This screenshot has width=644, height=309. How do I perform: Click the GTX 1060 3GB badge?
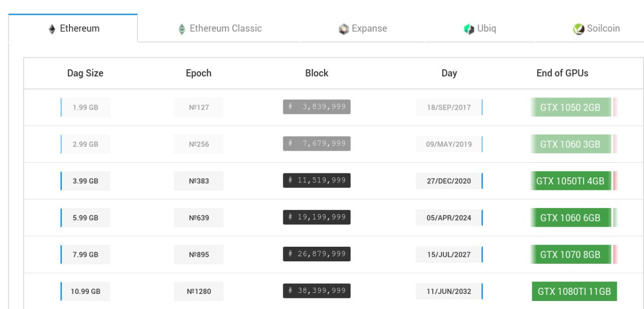click(x=571, y=144)
